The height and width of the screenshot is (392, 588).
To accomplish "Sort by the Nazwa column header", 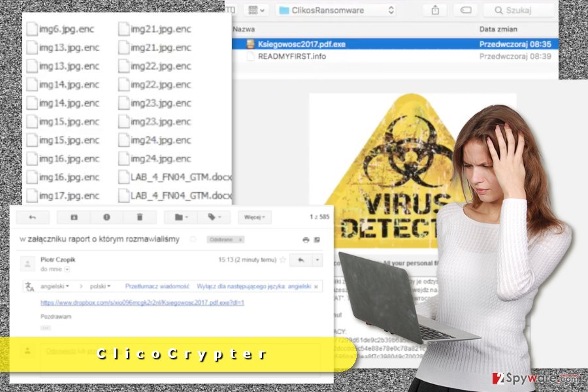I will [244, 29].
